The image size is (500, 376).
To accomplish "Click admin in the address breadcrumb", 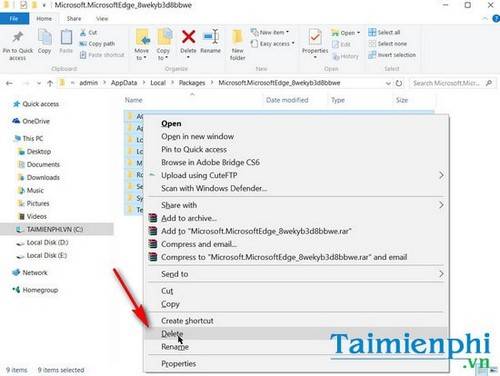I will [x=88, y=83].
